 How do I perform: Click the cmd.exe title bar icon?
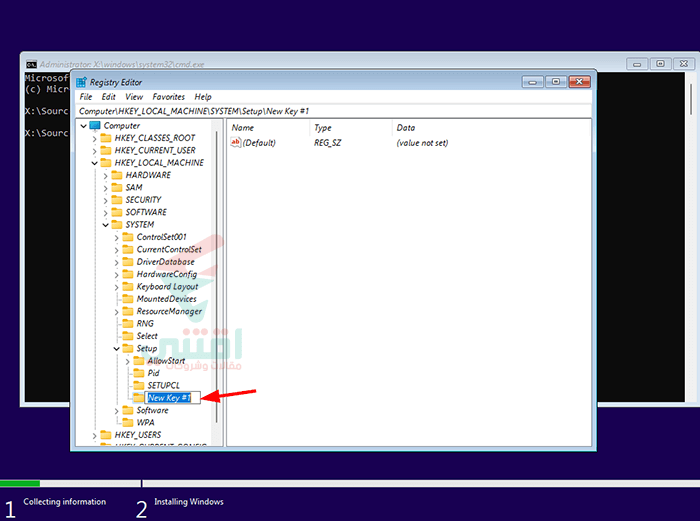point(31,64)
